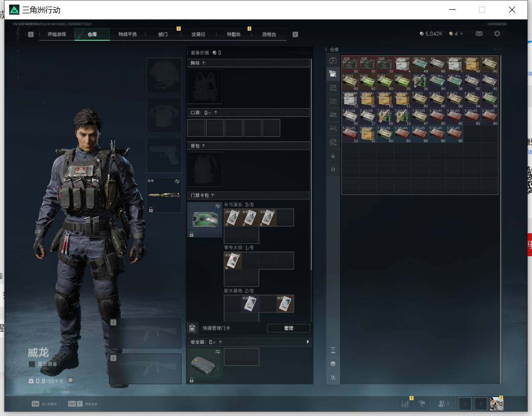Go to the 交易行 tab

[x=198, y=34]
